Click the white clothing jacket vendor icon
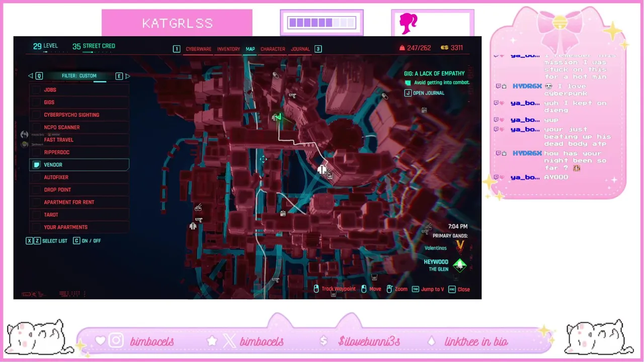644x362 pixels. (322, 170)
